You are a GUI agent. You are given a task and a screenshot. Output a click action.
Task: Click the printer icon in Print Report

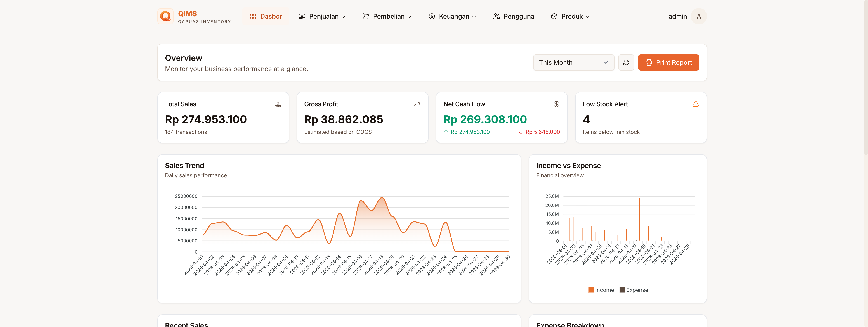click(649, 62)
